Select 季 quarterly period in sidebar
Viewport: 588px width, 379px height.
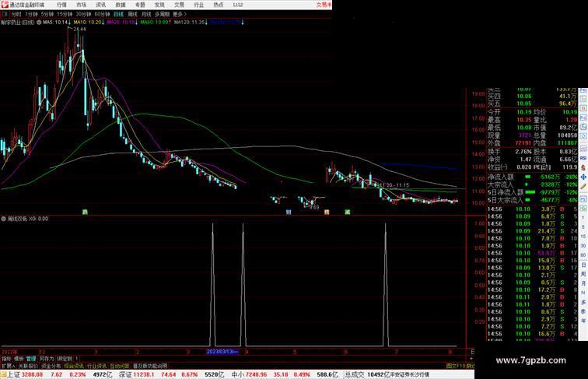click(x=583, y=311)
